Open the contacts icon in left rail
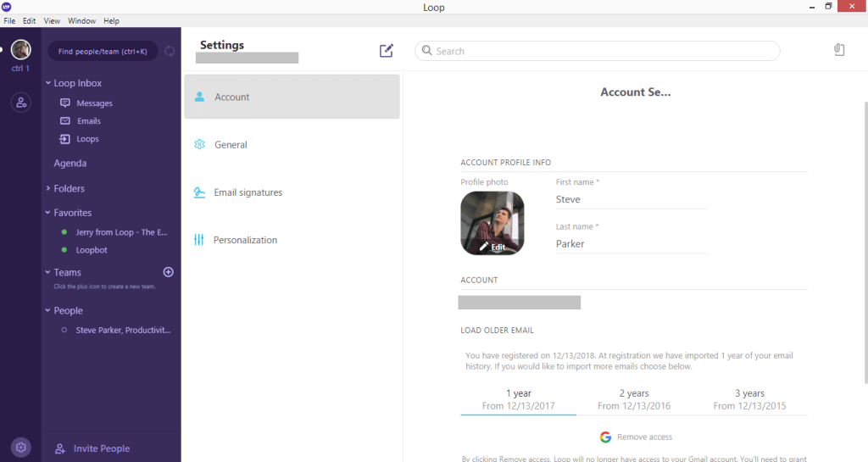Screen dimensions: 868x462 coord(21,103)
